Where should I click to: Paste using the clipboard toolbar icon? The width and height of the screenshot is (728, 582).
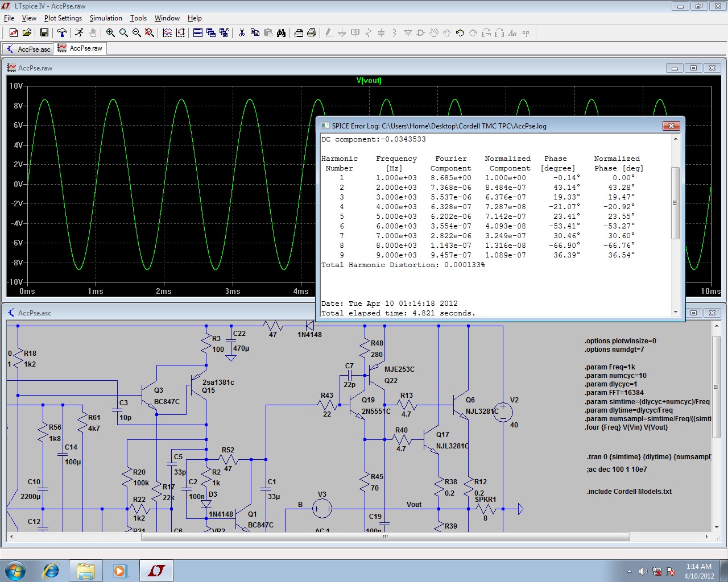(268, 33)
